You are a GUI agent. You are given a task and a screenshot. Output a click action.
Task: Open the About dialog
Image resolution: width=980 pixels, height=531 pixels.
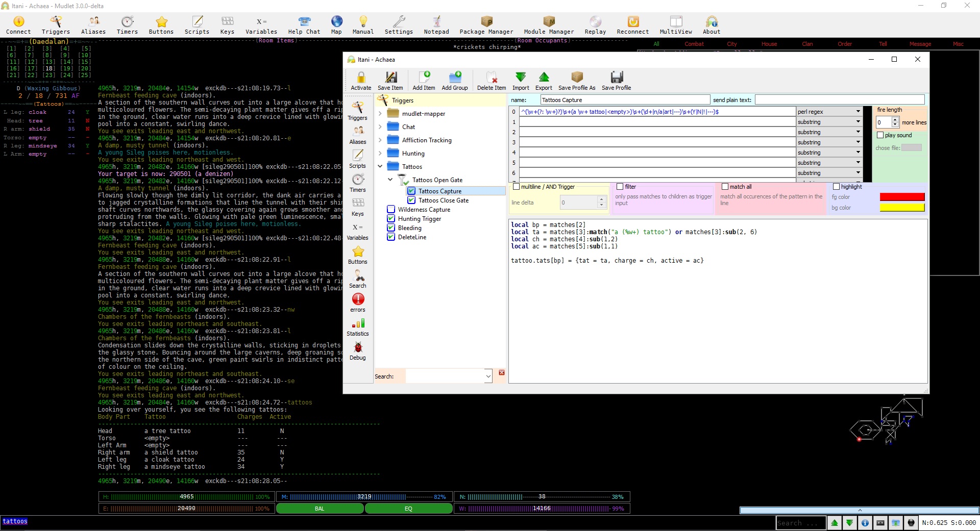pos(712,24)
